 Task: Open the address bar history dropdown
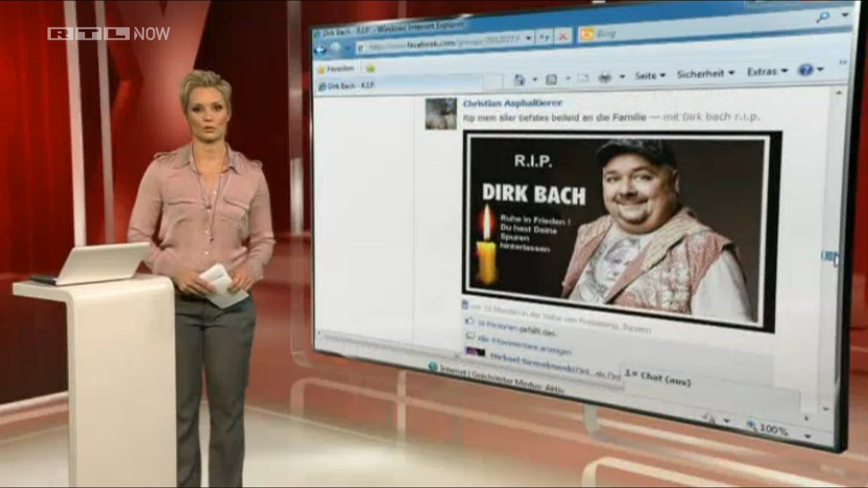(x=528, y=39)
